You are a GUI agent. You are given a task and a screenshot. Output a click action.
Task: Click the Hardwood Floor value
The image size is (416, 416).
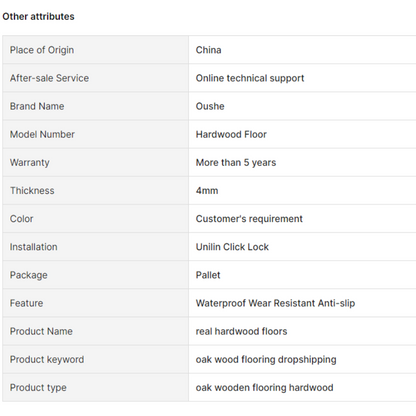pyautogui.click(x=231, y=134)
